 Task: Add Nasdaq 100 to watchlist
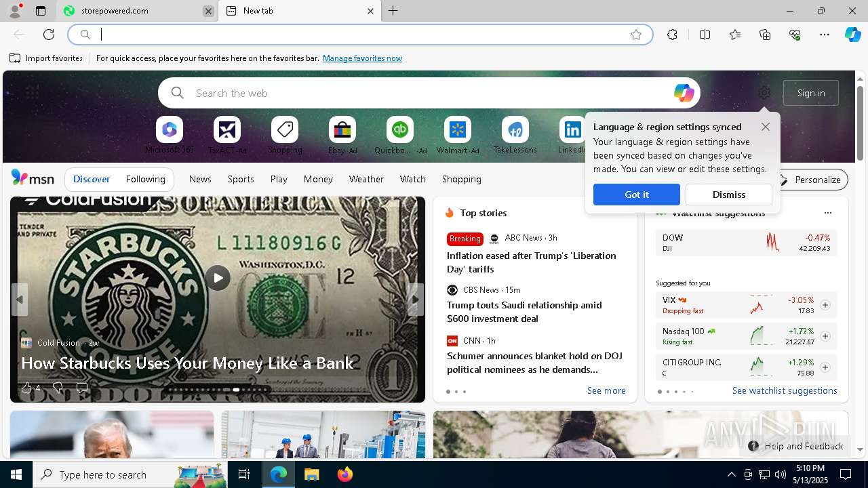click(x=825, y=336)
